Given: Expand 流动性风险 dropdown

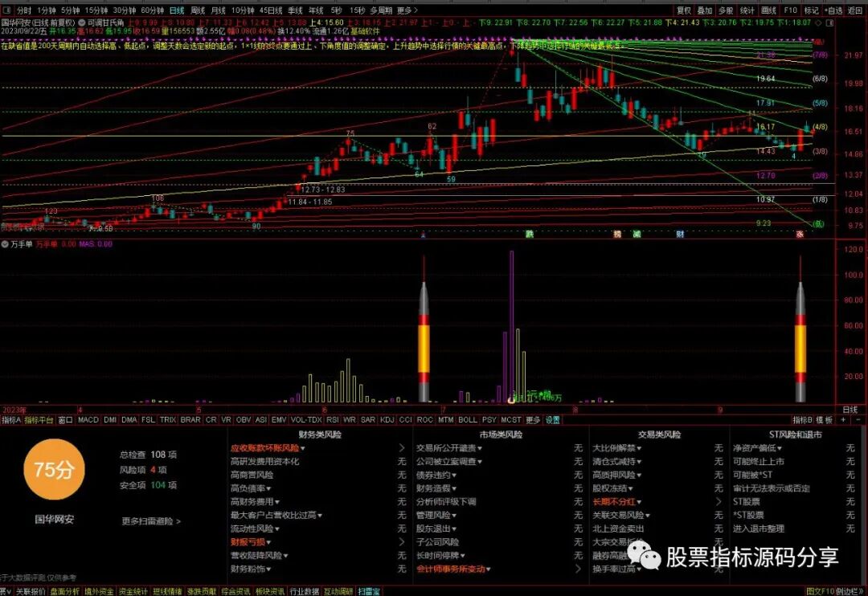Looking at the screenshot, I should tap(256, 529).
